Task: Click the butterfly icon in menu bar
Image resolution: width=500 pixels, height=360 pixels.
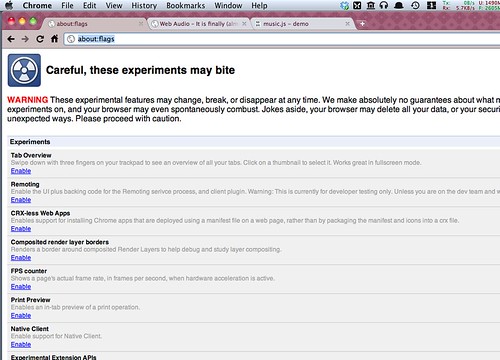Action: (357, 5)
